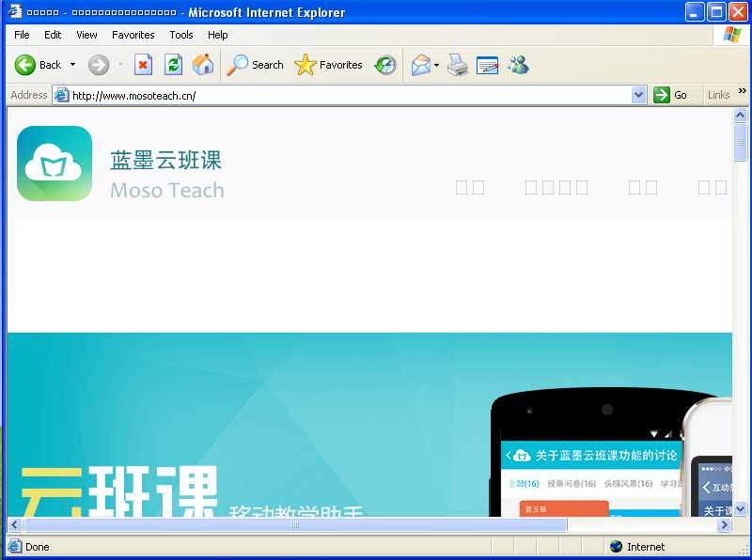The image size is (752, 560).
Task: Click the Mail envelope icon
Action: [420, 65]
